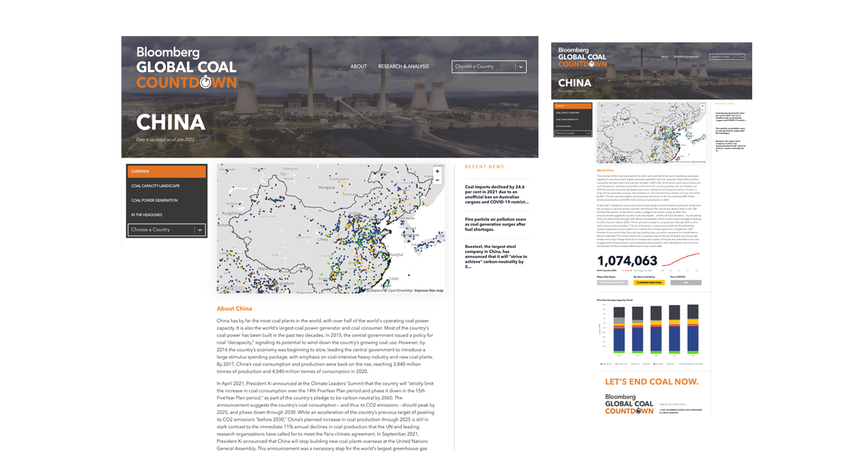Click the China map in the small preview
This screenshot has height=452, width=868.
(652, 133)
